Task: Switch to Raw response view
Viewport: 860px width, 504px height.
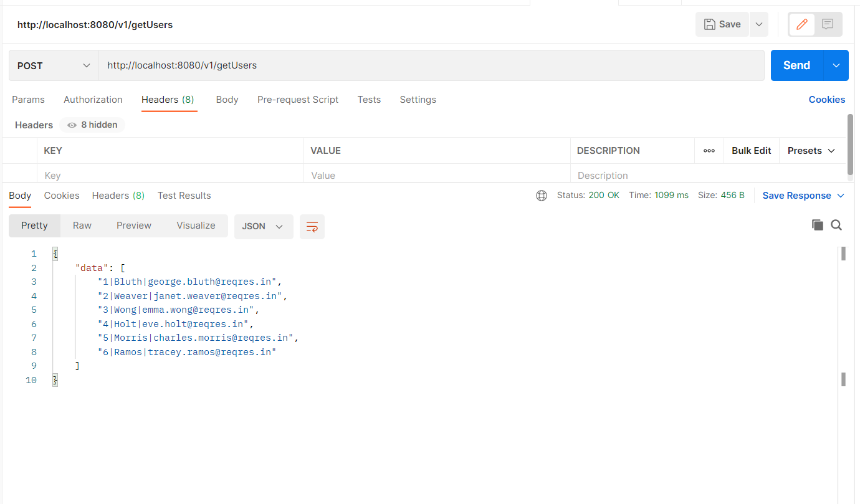Action: click(x=82, y=225)
